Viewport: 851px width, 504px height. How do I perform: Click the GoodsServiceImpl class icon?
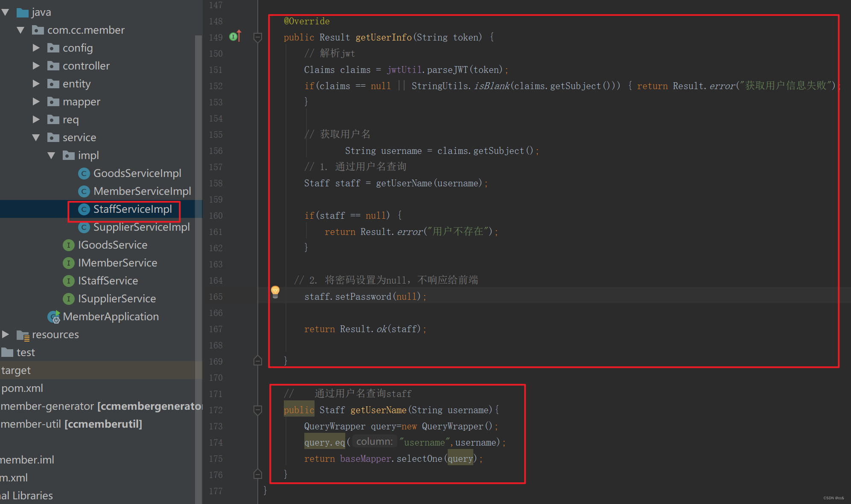click(84, 174)
